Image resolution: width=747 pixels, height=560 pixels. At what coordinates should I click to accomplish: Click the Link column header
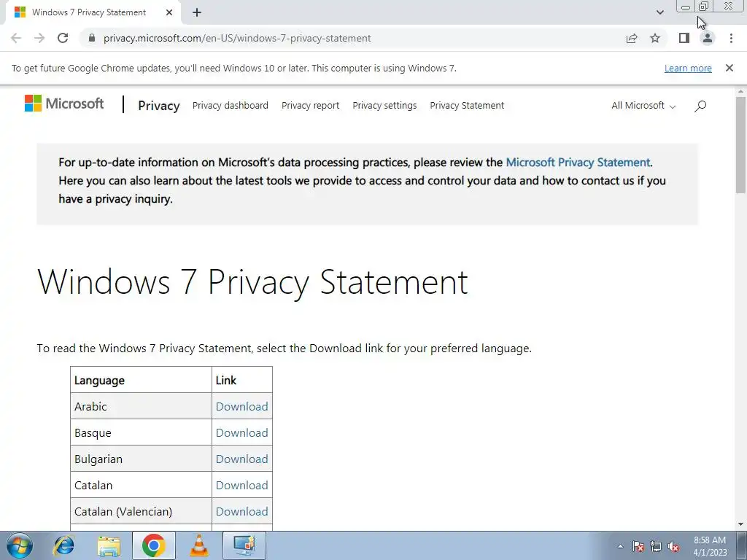tap(242, 380)
